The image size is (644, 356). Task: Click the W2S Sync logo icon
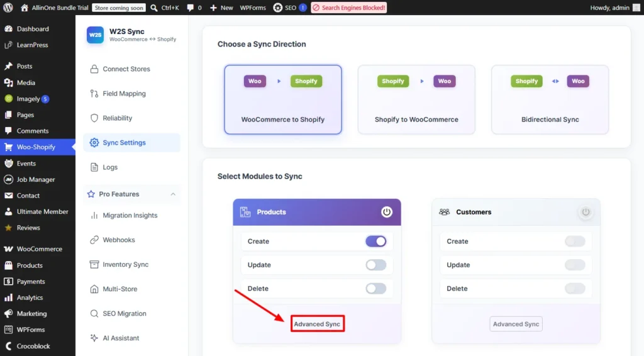tap(96, 35)
